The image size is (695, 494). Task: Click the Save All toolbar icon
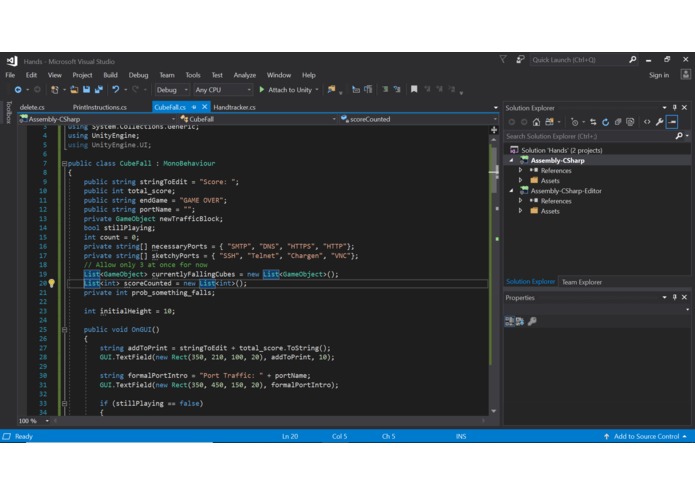pyautogui.click(x=98, y=90)
